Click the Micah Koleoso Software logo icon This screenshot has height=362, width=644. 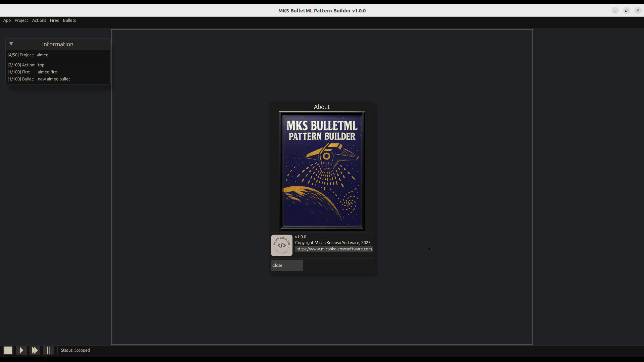[x=281, y=245]
